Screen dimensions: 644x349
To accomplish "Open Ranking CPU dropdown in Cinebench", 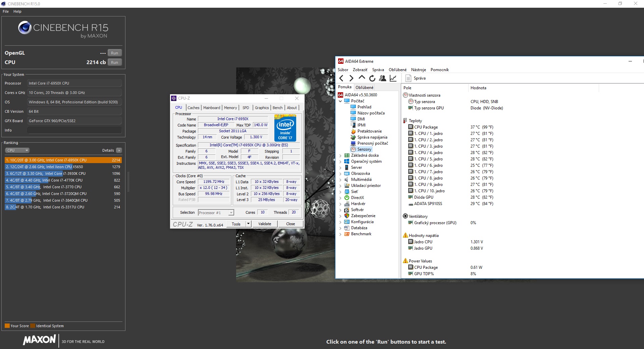I will click(17, 150).
